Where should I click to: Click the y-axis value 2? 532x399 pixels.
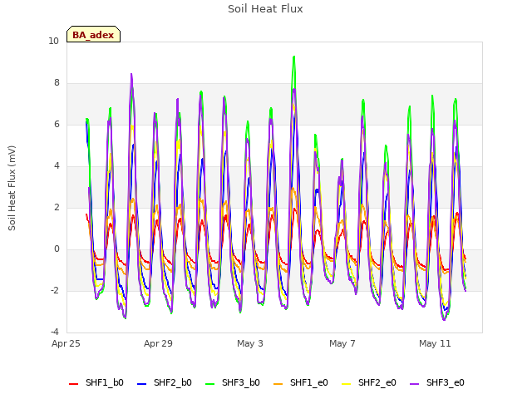click(57, 207)
